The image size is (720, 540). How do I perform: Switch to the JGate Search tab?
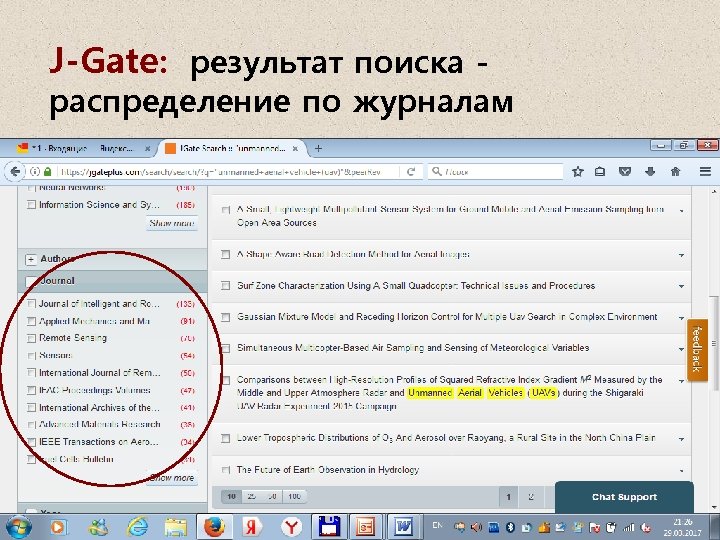coord(232,148)
